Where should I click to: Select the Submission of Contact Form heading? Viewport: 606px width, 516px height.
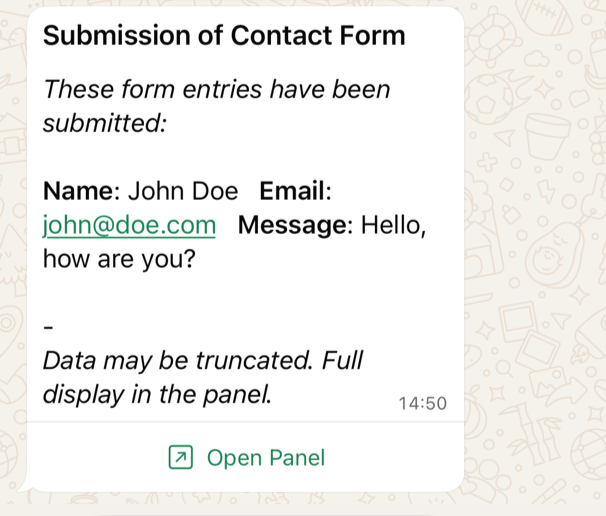(224, 36)
